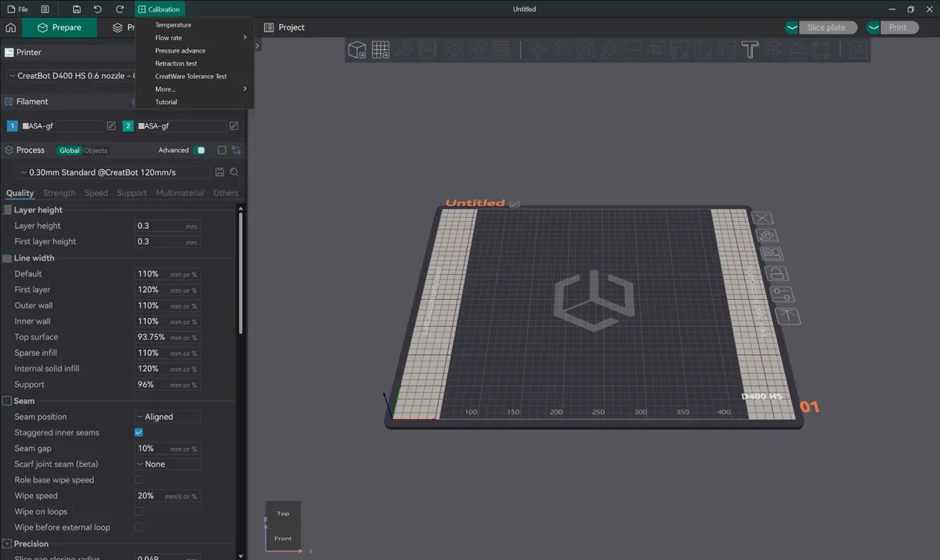Save the process preset disk icon

(219, 172)
